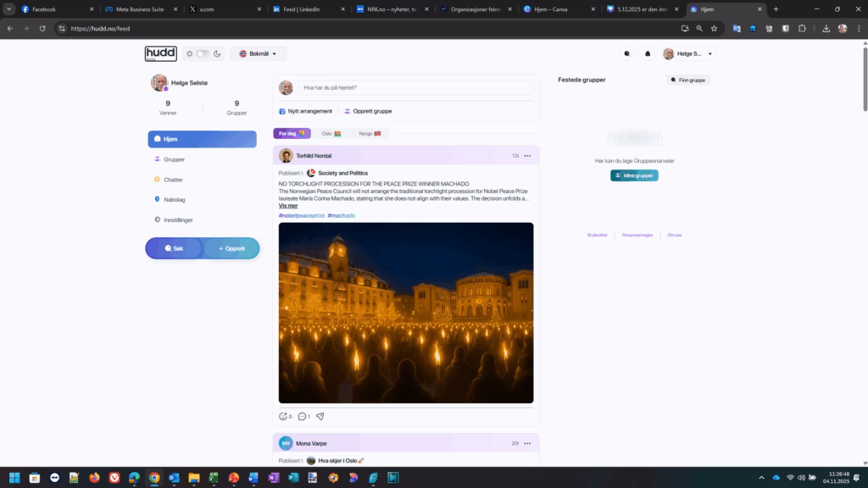Click the Mine grupper button
The height and width of the screenshot is (488, 868).
(x=634, y=175)
